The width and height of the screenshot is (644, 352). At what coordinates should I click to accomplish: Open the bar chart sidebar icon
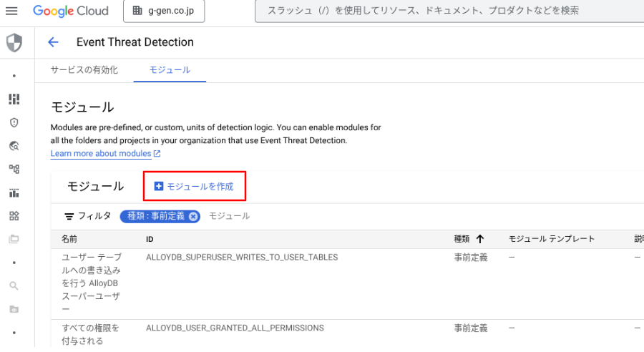tap(14, 192)
